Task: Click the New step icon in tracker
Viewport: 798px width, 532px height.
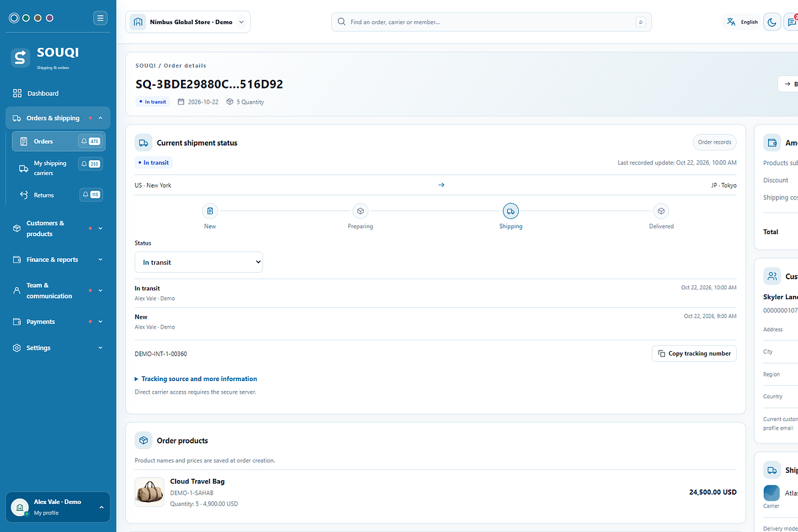Action: coord(210,211)
